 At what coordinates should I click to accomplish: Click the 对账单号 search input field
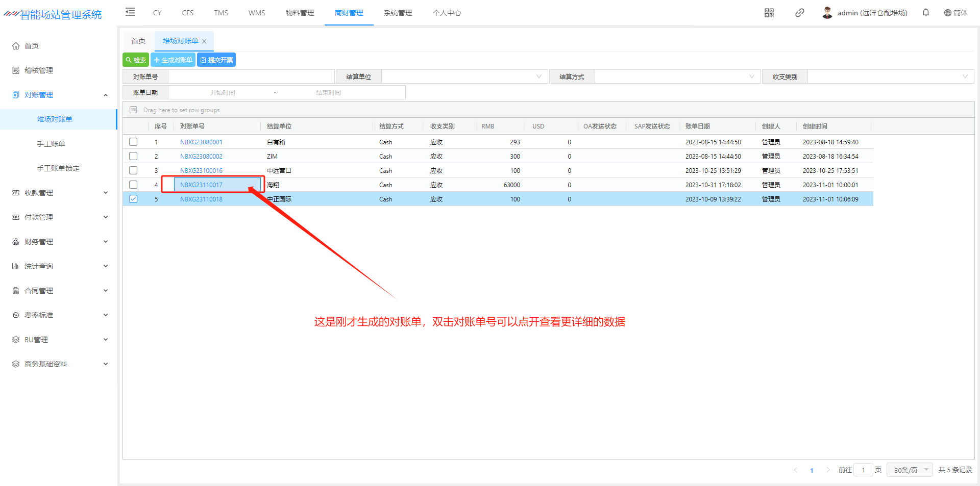click(251, 77)
